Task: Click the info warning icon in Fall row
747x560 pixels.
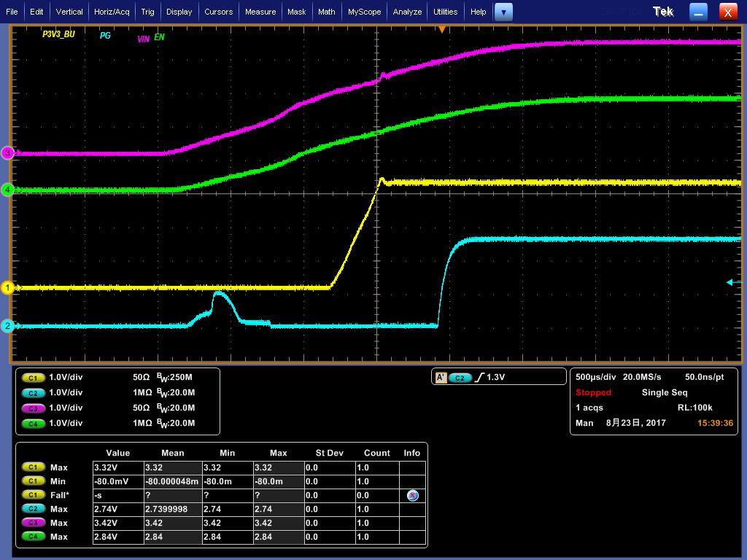Action: coord(413,495)
